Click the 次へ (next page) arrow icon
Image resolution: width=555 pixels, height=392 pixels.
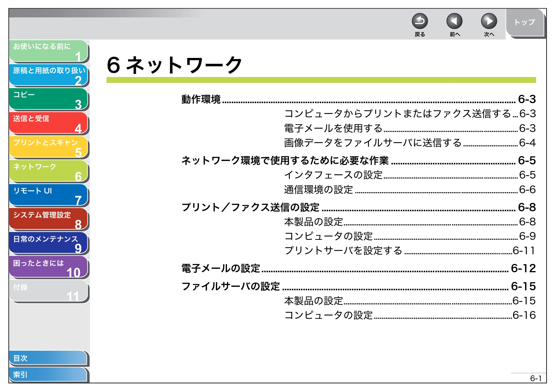pyautogui.click(x=489, y=21)
